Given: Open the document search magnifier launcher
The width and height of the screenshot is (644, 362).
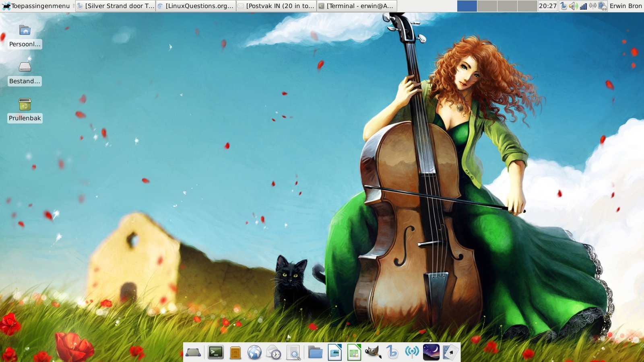Looking at the screenshot, I should point(293,353).
